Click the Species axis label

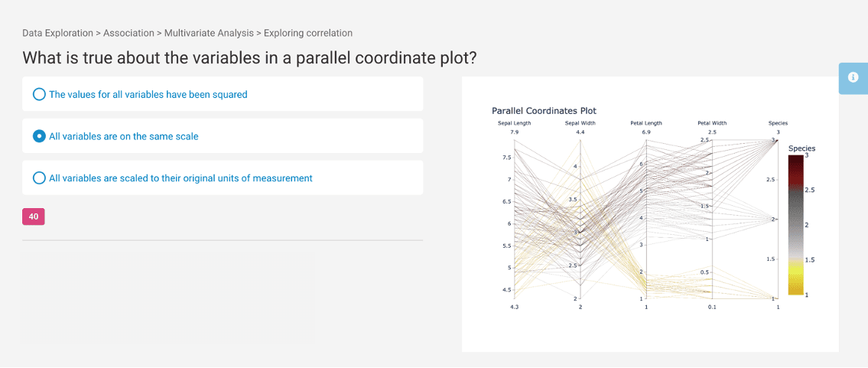point(778,123)
